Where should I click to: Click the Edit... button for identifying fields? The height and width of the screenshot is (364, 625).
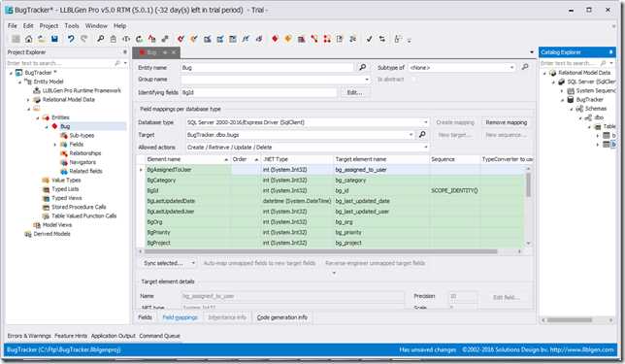[x=354, y=92]
